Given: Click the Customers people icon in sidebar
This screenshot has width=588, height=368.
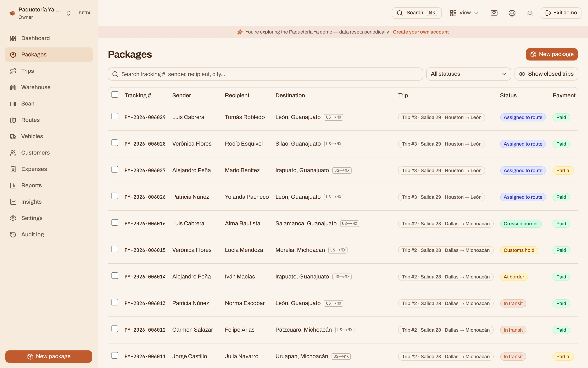Looking at the screenshot, I should [x=13, y=153].
